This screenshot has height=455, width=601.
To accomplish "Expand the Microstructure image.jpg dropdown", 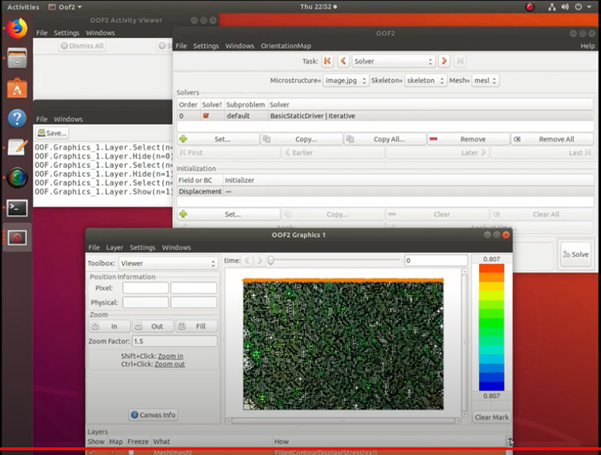I will [343, 80].
